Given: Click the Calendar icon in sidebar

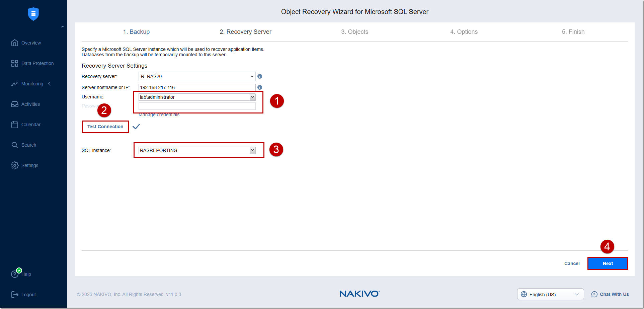Looking at the screenshot, I should 15,125.
